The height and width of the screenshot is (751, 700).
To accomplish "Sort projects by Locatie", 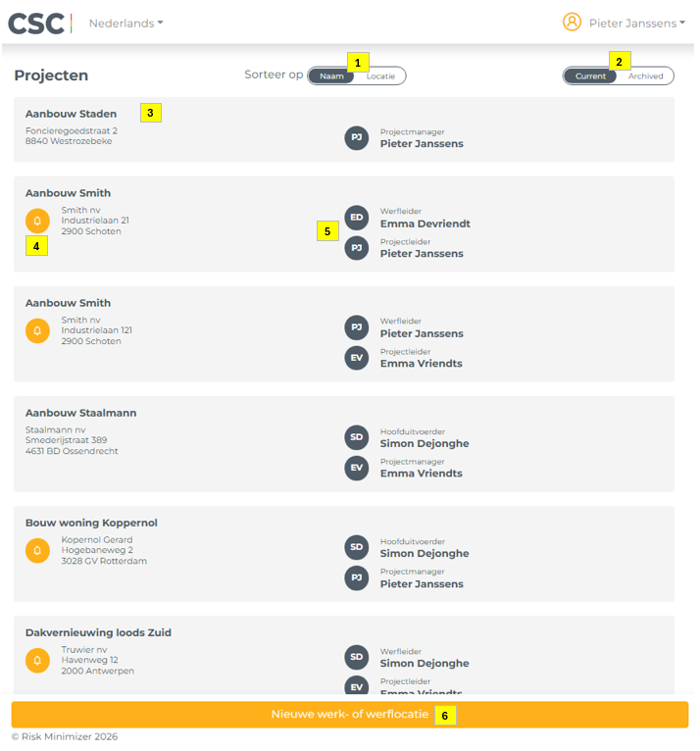I will pyautogui.click(x=380, y=75).
